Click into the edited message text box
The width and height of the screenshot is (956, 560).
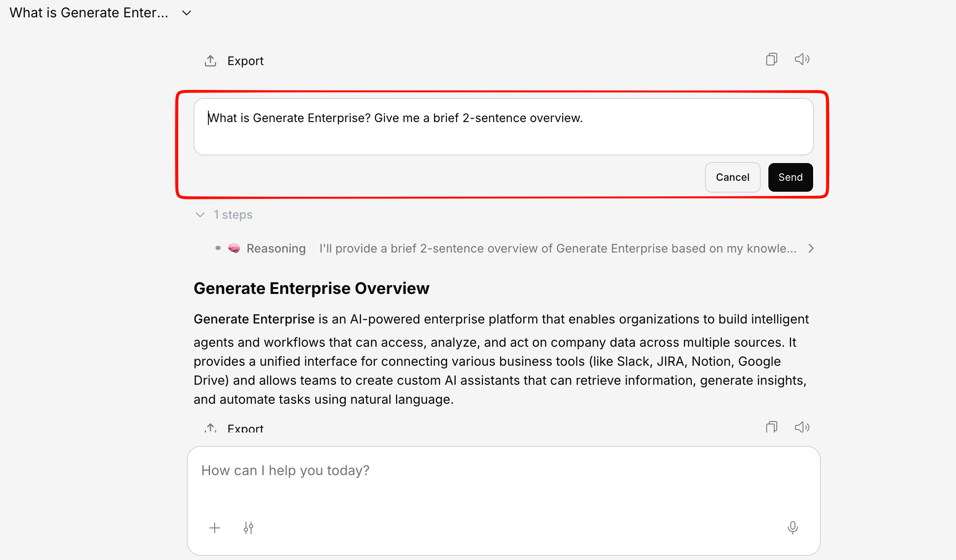pos(503,127)
